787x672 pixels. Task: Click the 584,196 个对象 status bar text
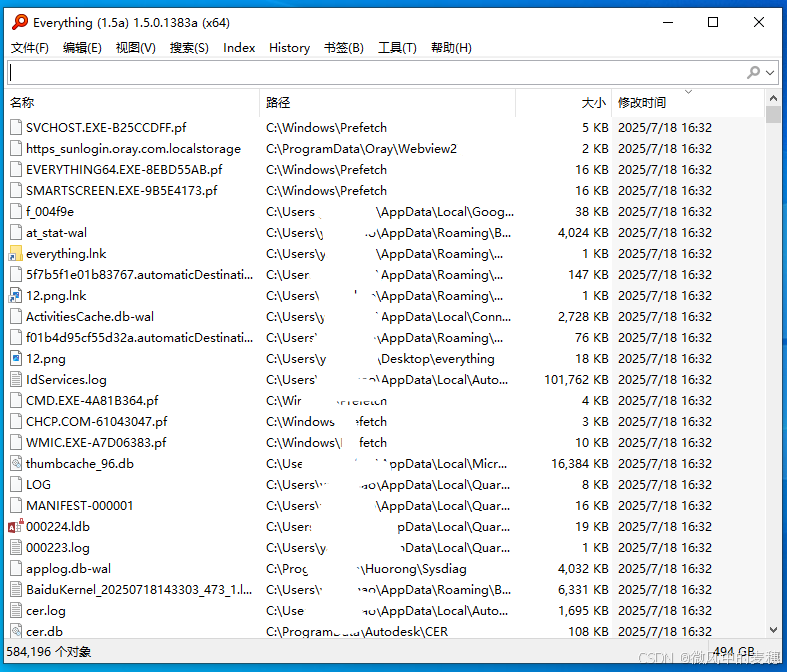pos(49,651)
